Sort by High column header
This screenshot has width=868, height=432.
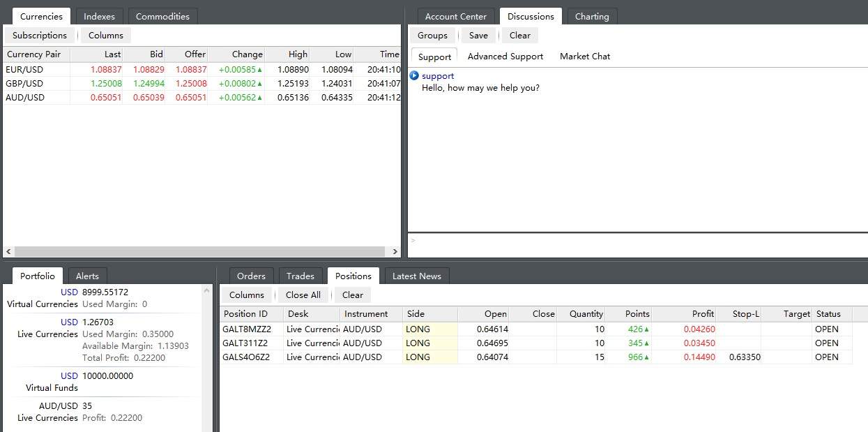point(287,54)
